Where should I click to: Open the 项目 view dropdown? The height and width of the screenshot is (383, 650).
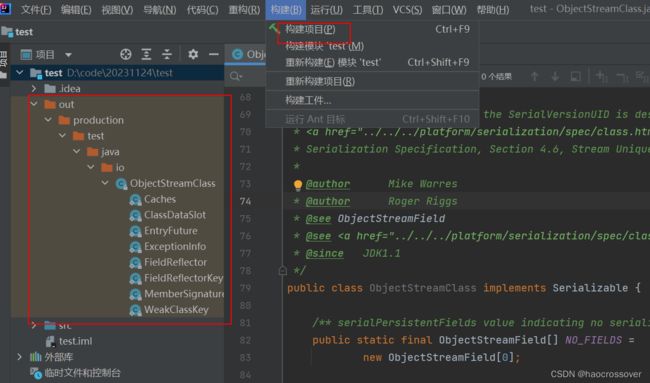[68, 55]
